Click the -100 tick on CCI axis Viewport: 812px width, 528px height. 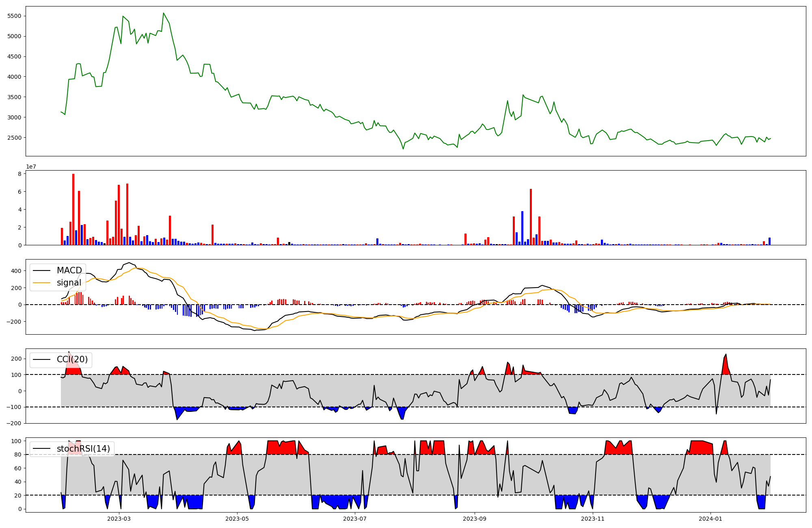15,407
